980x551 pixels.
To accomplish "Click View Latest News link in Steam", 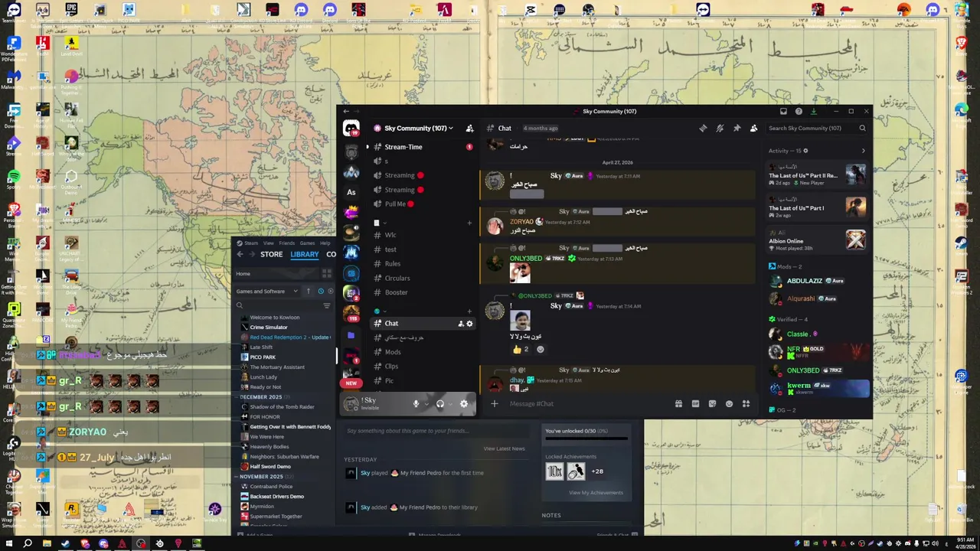I will (504, 449).
